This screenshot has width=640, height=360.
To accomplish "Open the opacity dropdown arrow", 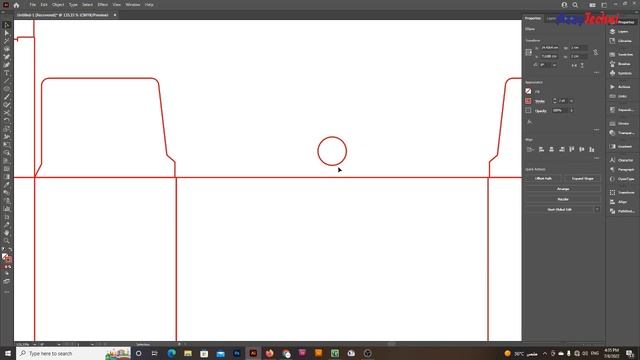I will pos(571,111).
